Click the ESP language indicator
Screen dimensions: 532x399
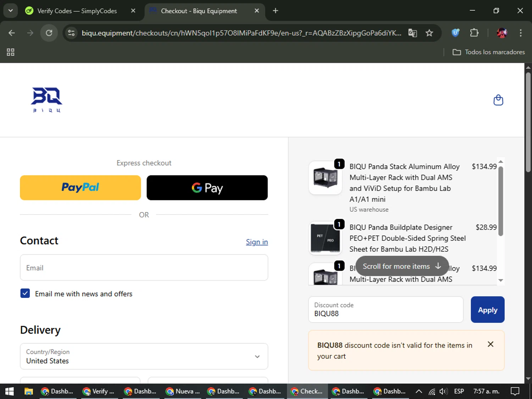tap(459, 391)
